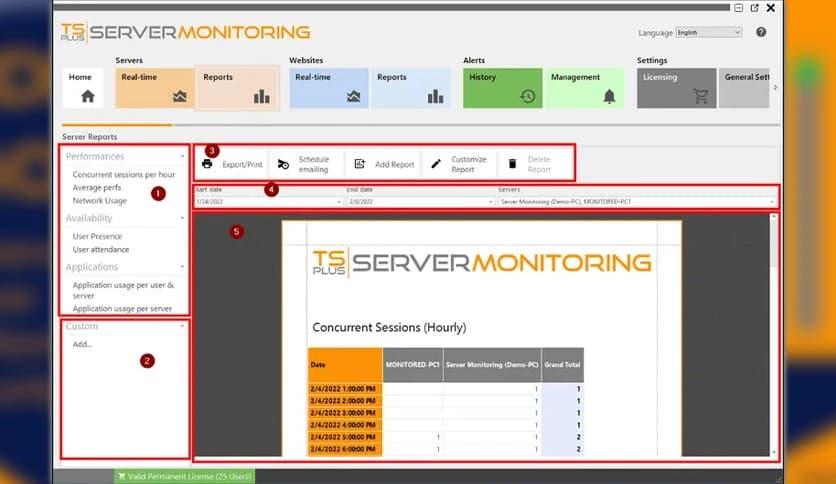
Task: Open the Start date picker dropdown
Action: 339,202
